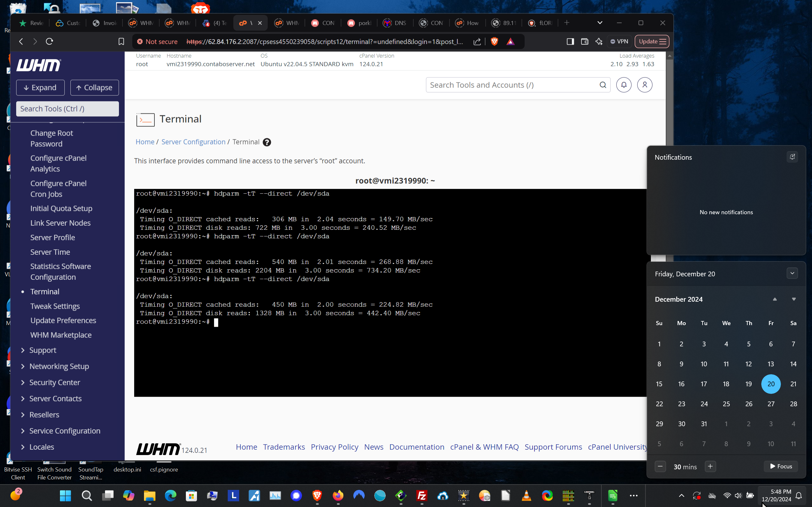Open the Brave sidebar panel icon
The width and height of the screenshot is (812, 507).
(x=570, y=42)
